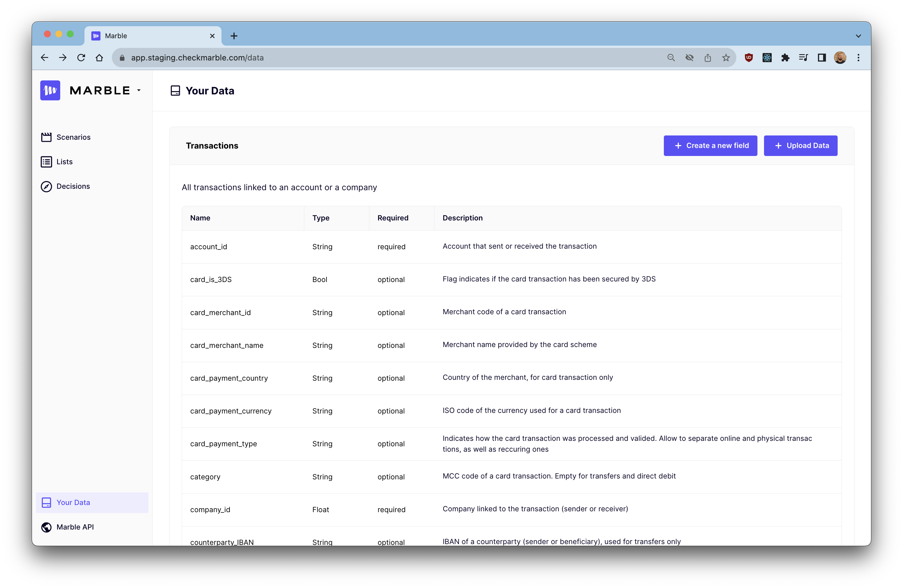Click Create a new field button
The image size is (903, 588).
coord(710,146)
